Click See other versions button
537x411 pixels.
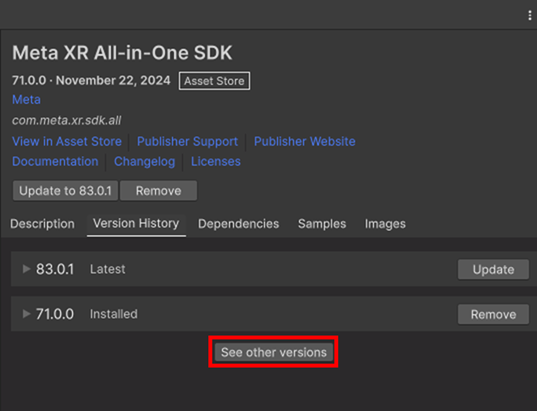tap(274, 352)
